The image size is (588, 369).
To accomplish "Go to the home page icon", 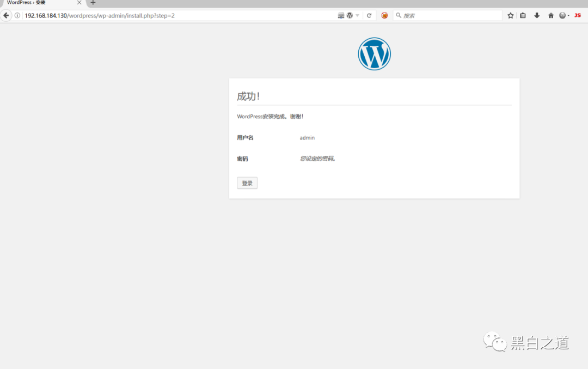I will [551, 15].
